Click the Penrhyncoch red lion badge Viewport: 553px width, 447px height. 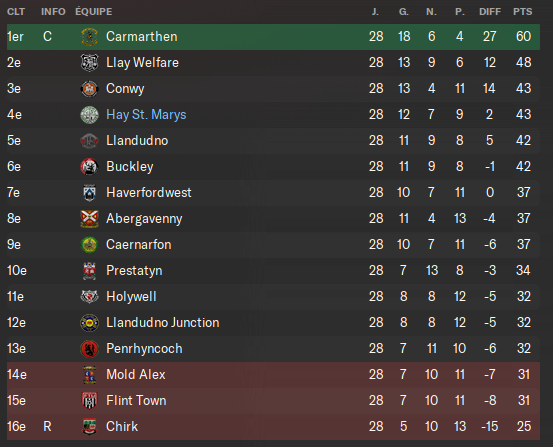[x=89, y=349]
